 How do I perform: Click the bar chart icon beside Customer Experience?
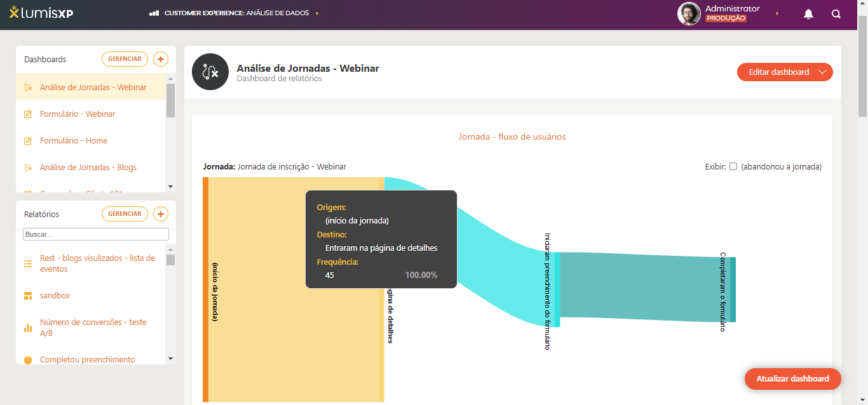[154, 13]
